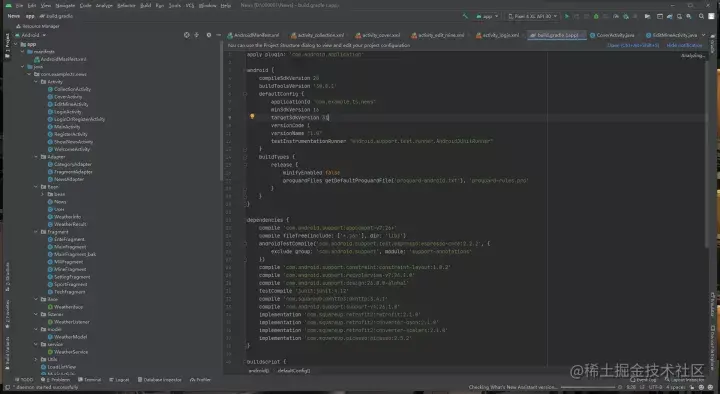Open the Project side tool window
Image resolution: width=720 pixels, height=394 pixels.
(x=7, y=45)
